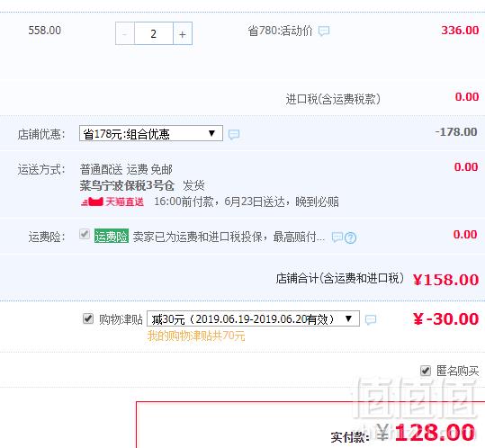Open comment icon after 最高赔付 text
The width and height of the screenshot is (485, 448).
(337, 237)
